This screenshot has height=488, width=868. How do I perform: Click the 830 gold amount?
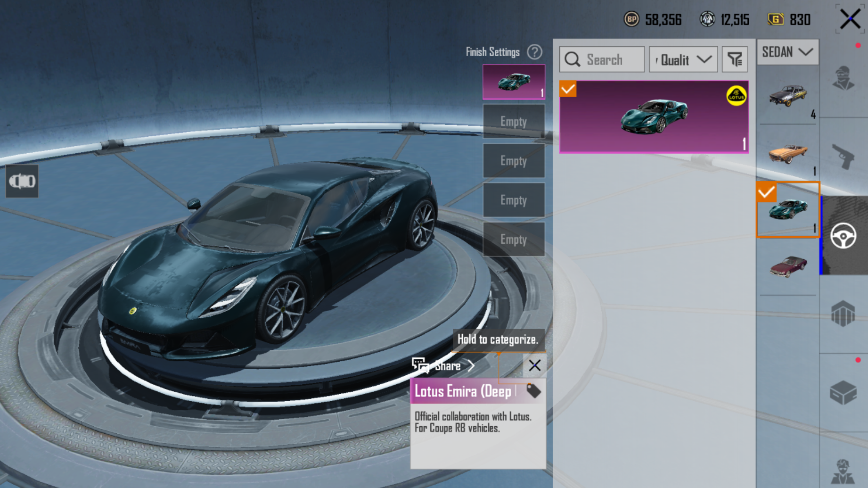pos(800,20)
